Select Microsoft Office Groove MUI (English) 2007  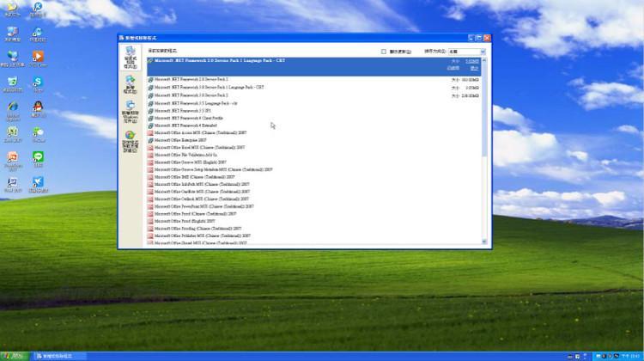[314, 162]
